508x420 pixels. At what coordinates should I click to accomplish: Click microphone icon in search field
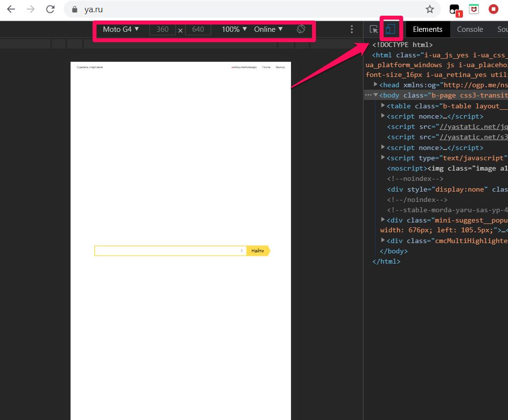pos(242,251)
